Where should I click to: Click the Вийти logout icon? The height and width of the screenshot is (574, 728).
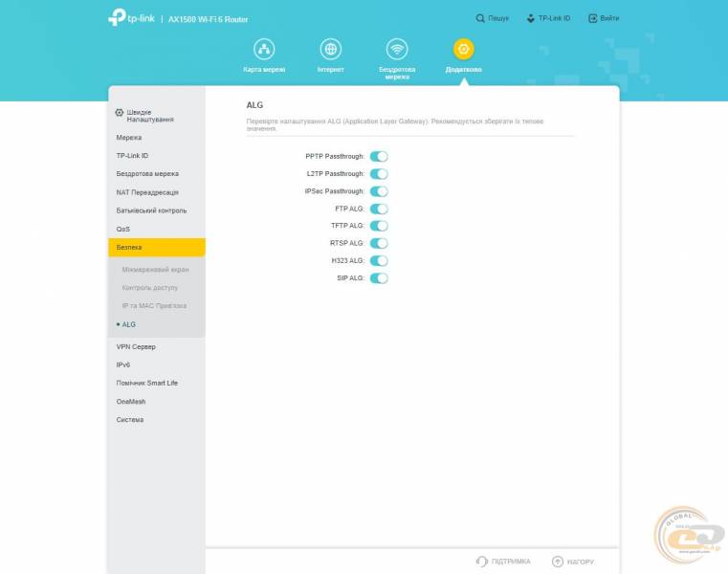tap(592, 18)
